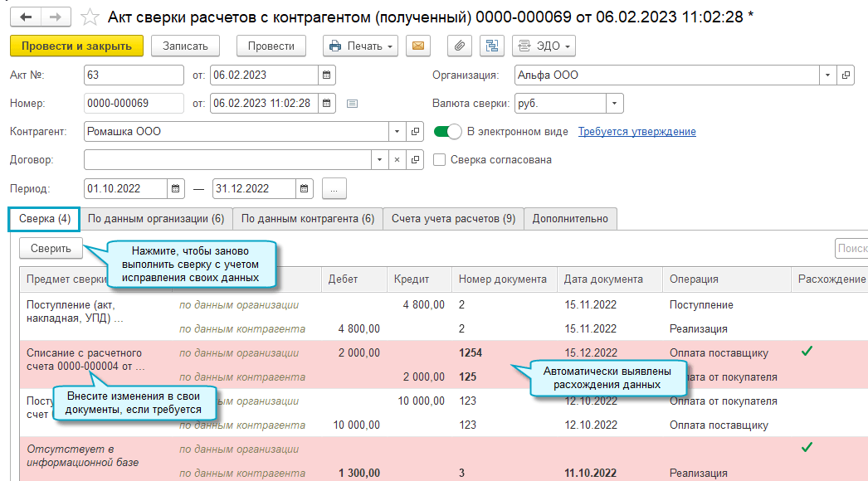Switch to По данным контрагента (6) tab
This screenshot has width=868, height=481.
(308, 219)
